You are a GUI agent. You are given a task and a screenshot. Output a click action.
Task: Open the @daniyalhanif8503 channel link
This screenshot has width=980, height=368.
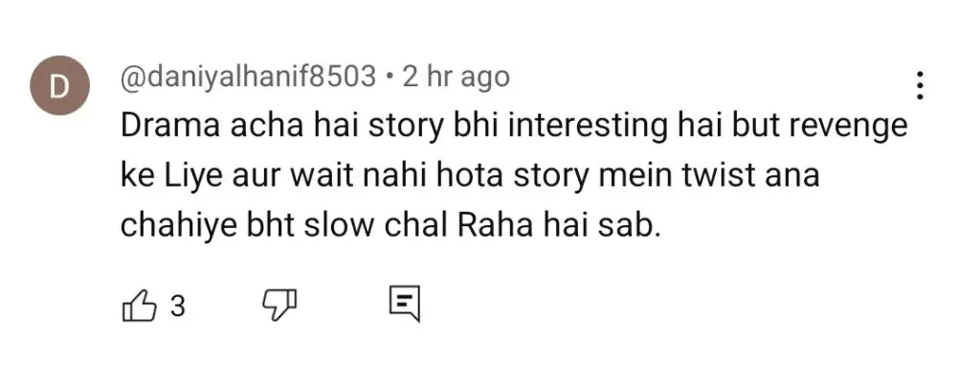[x=248, y=77]
